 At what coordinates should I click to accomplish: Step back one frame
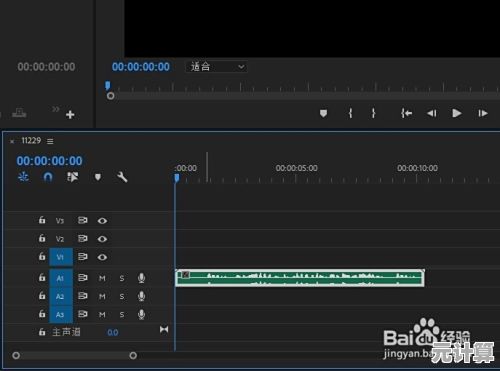pos(432,114)
